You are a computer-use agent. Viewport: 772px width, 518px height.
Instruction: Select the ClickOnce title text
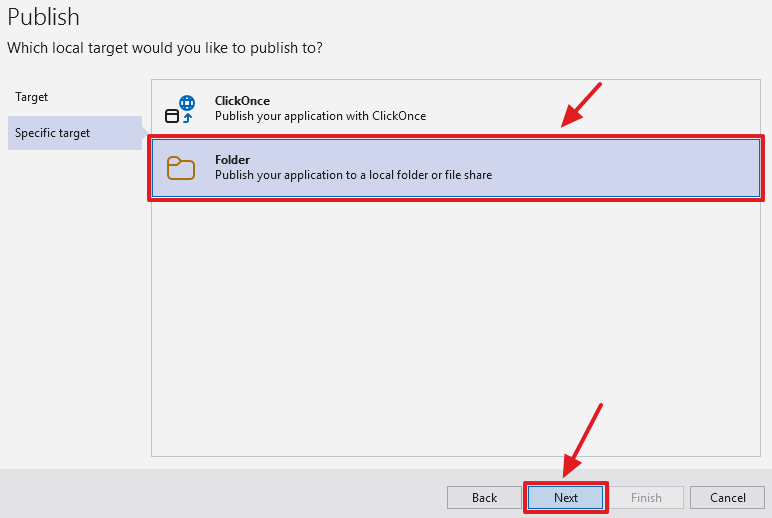coord(242,101)
